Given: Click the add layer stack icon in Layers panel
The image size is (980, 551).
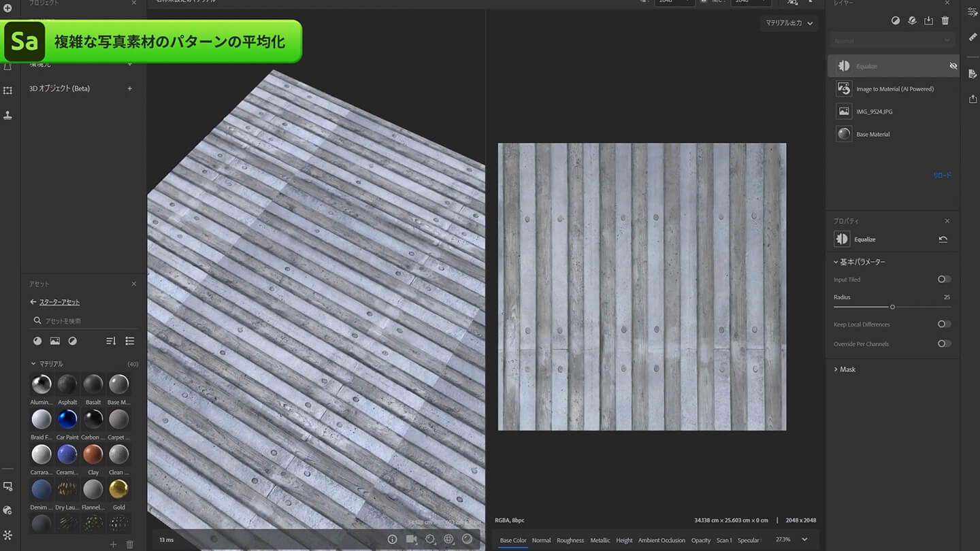Looking at the screenshot, I should [x=912, y=20].
